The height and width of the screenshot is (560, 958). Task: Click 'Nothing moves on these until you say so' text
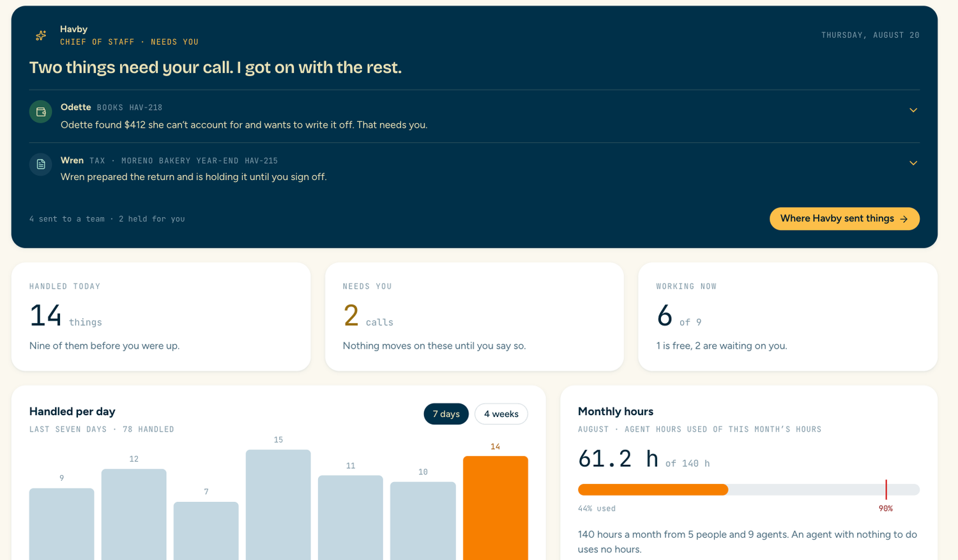coord(434,345)
